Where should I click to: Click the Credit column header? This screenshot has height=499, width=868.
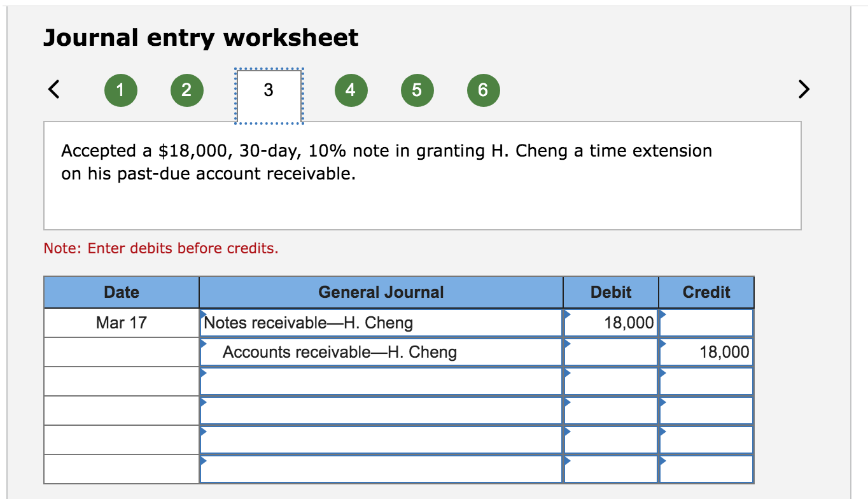[706, 292]
